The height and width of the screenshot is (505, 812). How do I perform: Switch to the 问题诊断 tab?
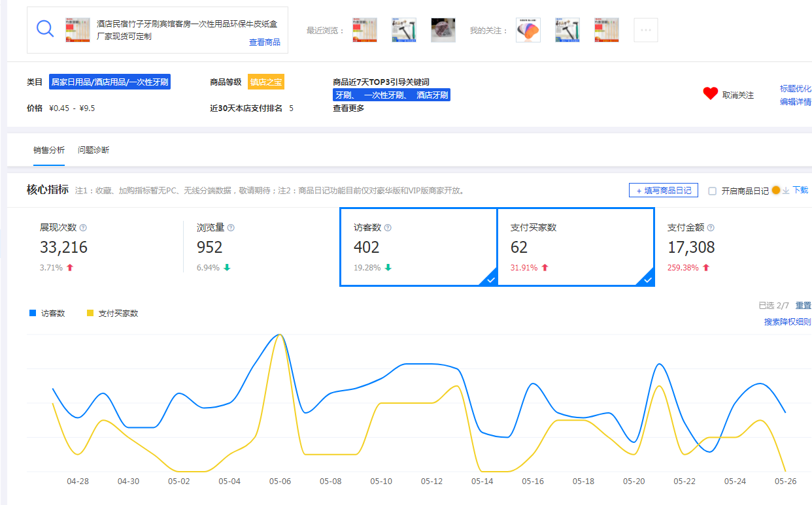[x=93, y=150]
